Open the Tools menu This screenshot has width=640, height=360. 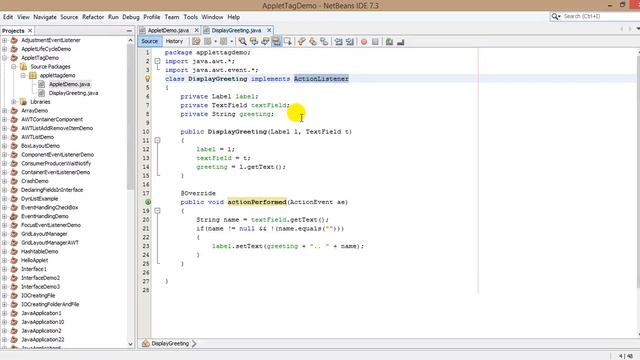click(x=191, y=17)
